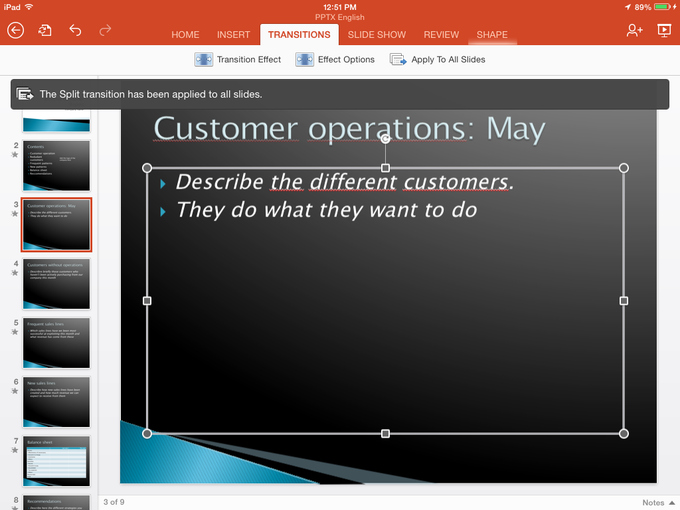Viewport: 680px width, 510px height.
Task: Tap the Split transition notification banner
Action: (340, 94)
